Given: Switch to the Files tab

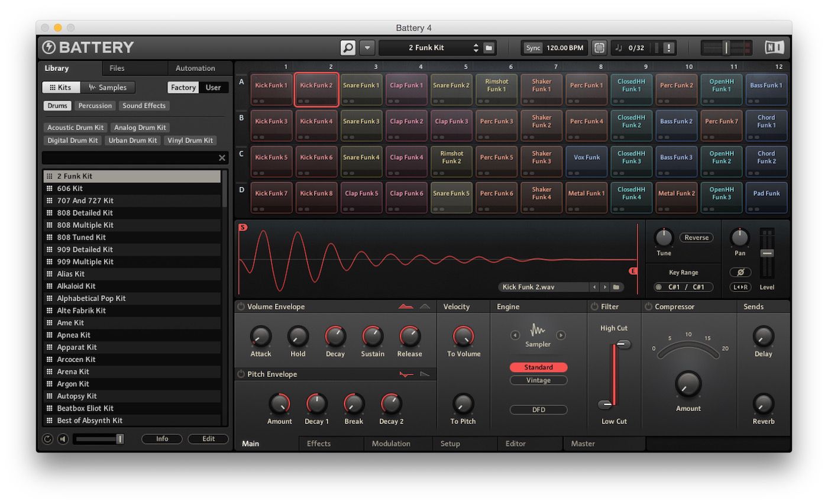Looking at the screenshot, I should (x=117, y=68).
